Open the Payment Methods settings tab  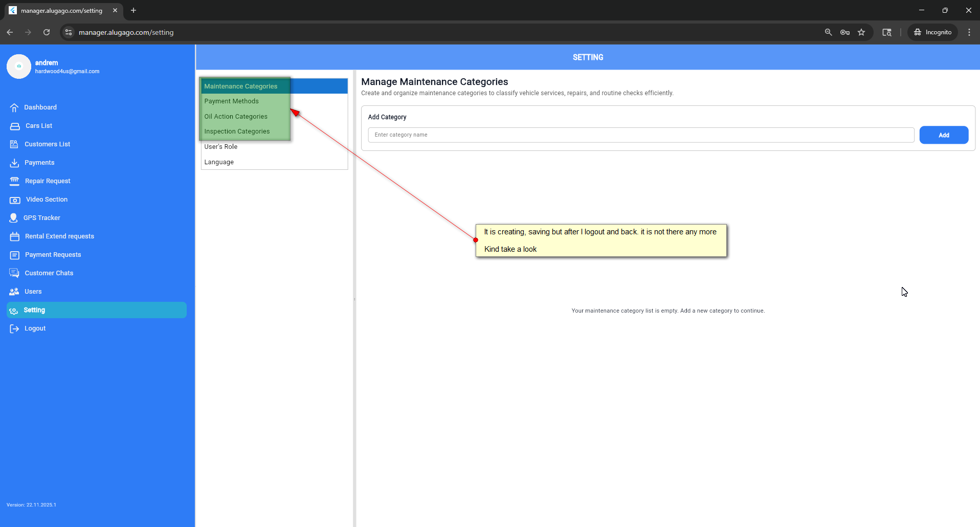click(x=231, y=101)
